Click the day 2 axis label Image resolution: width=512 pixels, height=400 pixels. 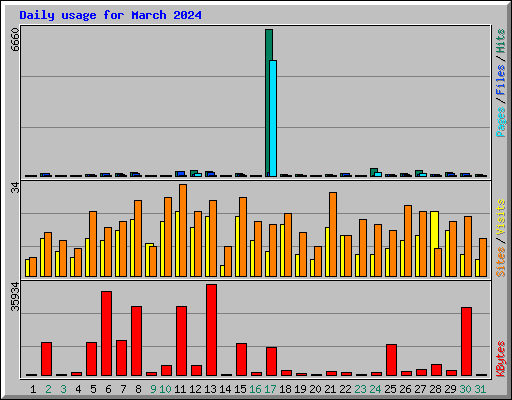point(48,389)
